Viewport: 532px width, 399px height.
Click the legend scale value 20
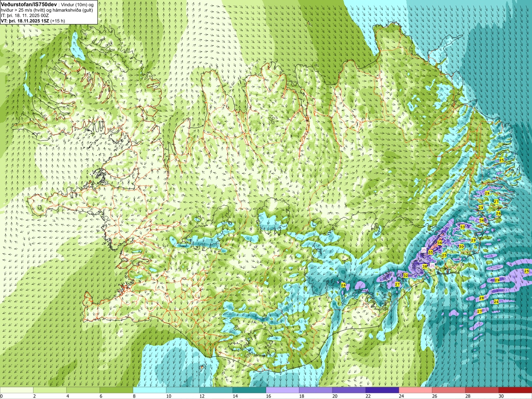point(335,396)
